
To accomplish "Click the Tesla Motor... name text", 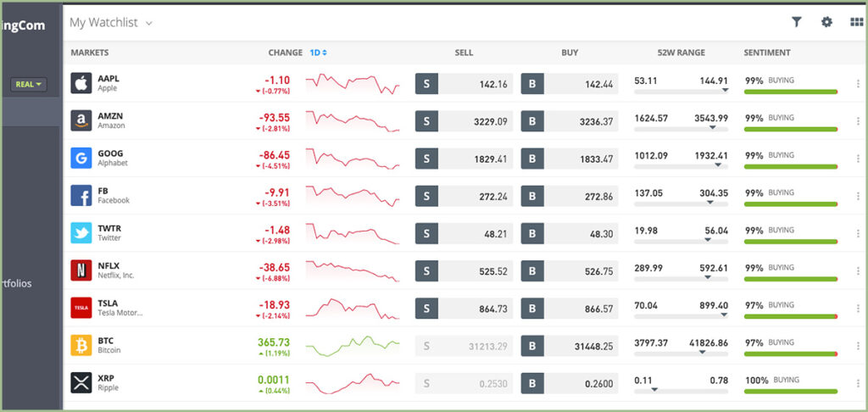I will tap(120, 313).
